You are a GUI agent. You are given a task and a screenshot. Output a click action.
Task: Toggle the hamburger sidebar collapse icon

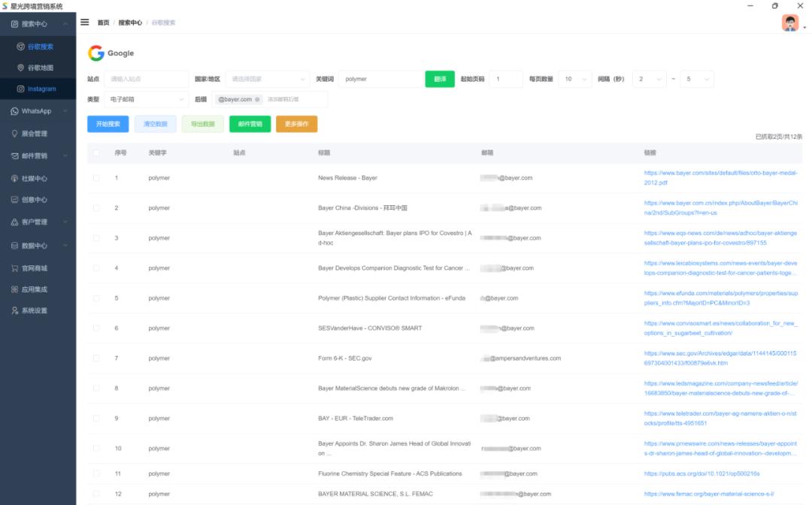85,23
